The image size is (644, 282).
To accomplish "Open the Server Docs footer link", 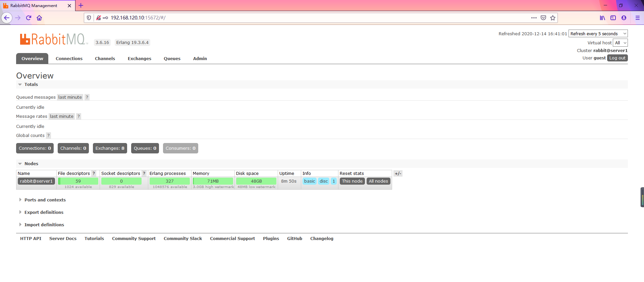I will click(63, 239).
